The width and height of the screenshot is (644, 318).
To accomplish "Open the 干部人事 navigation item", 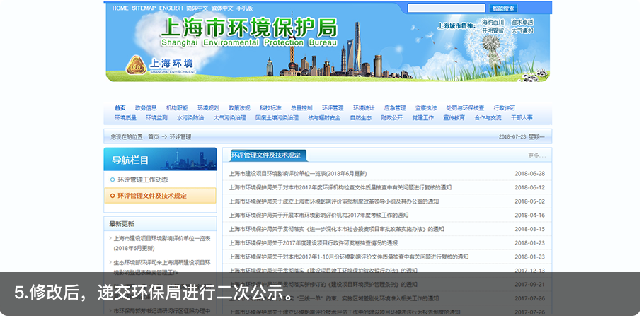I will point(522,118).
